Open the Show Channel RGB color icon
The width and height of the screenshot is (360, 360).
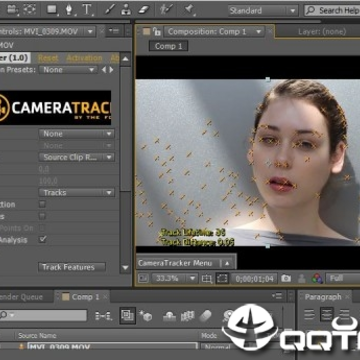(317, 278)
